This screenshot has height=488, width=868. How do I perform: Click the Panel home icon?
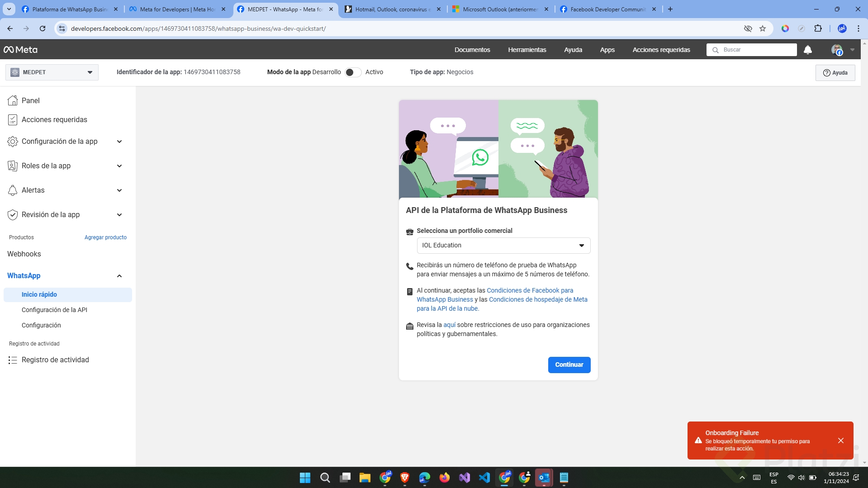(13, 100)
